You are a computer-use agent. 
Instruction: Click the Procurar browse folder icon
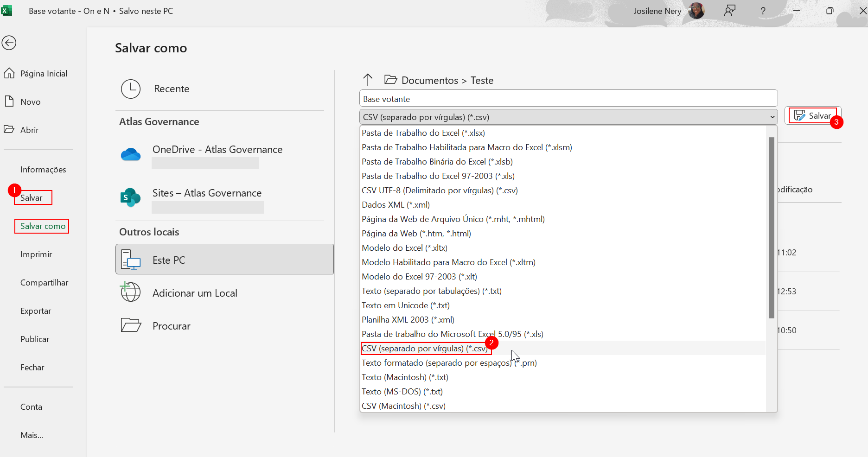tap(130, 325)
